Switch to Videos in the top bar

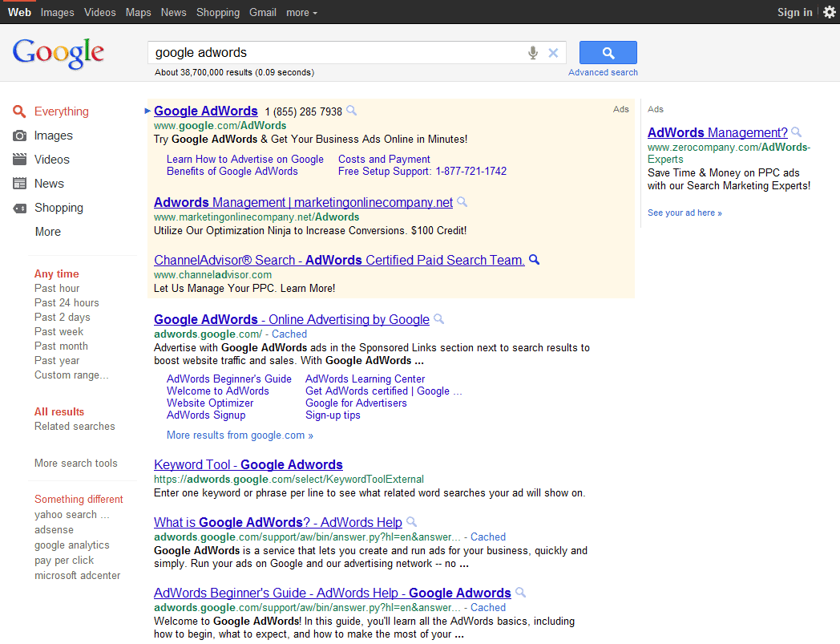coord(99,12)
